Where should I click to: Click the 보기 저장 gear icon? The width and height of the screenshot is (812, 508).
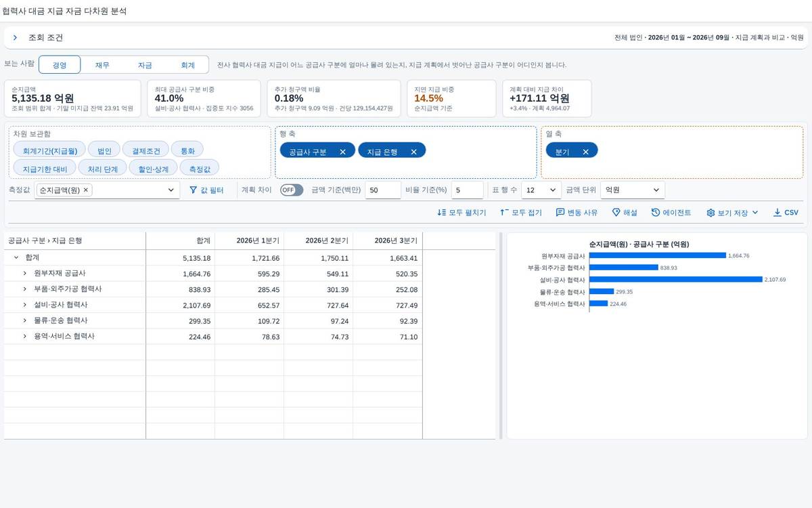coord(710,213)
